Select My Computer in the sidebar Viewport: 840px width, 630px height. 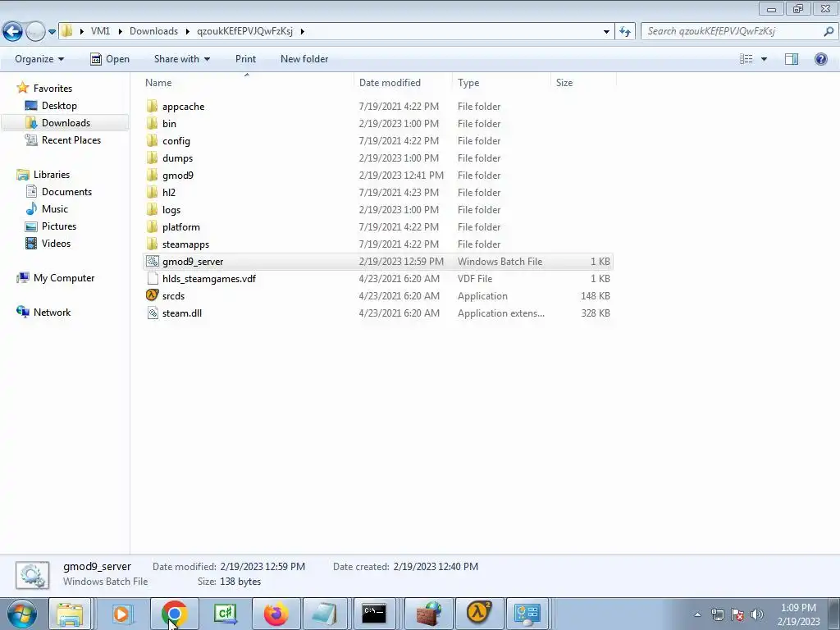pyautogui.click(x=64, y=278)
